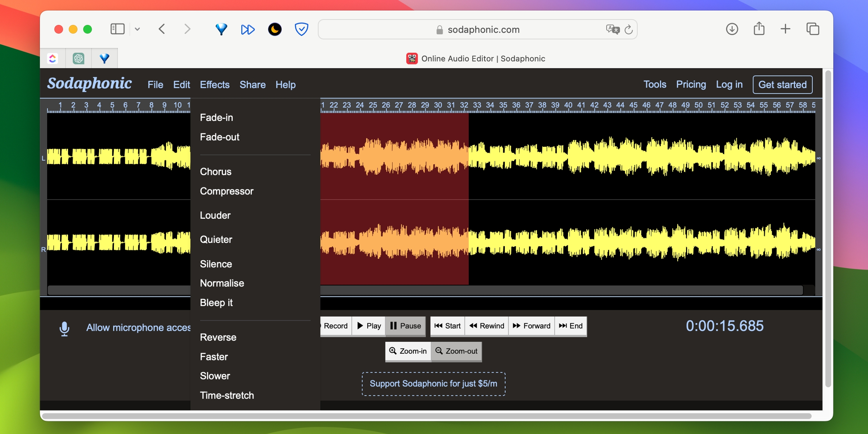
Task: Click the microphone icon
Action: pos(64,328)
